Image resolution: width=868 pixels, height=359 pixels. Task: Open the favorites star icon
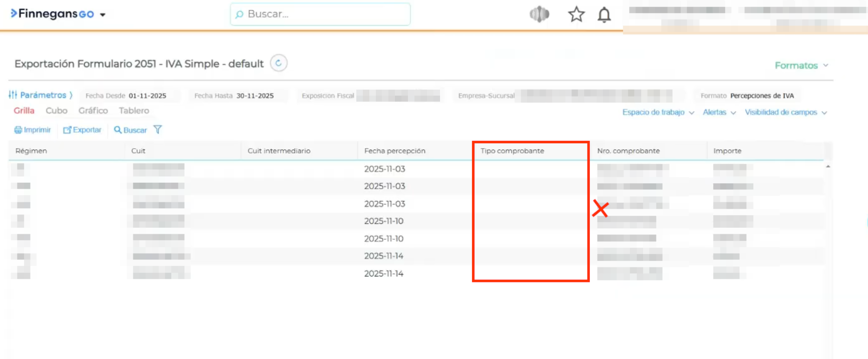click(x=576, y=15)
